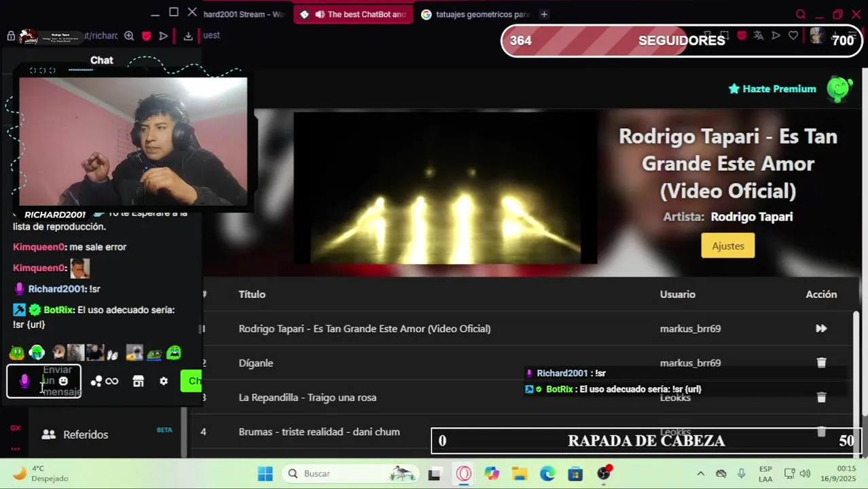Skip the playing Rodrigo Tapari song

coord(821,329)
